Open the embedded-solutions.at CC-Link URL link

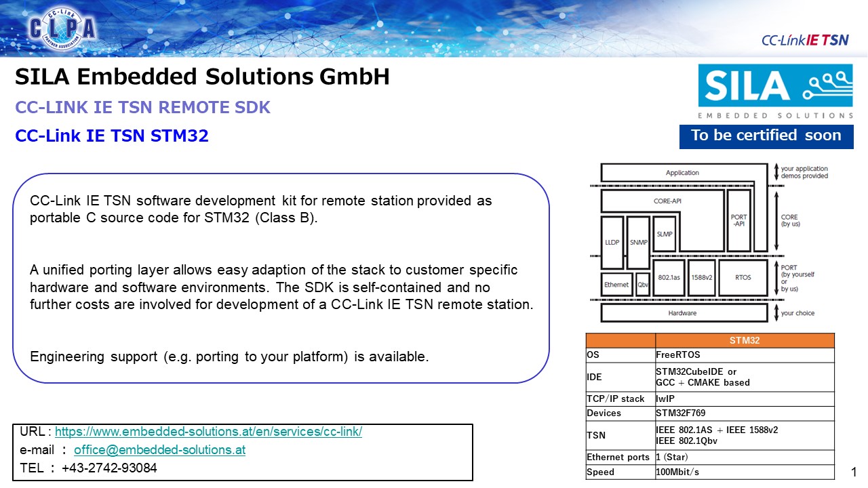(x=208, y=432)
